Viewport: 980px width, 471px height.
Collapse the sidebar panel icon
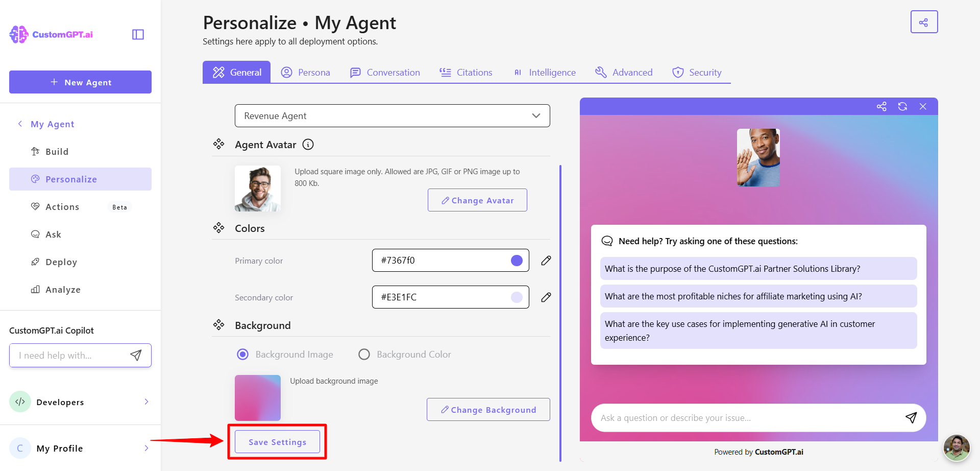point(138,34)
